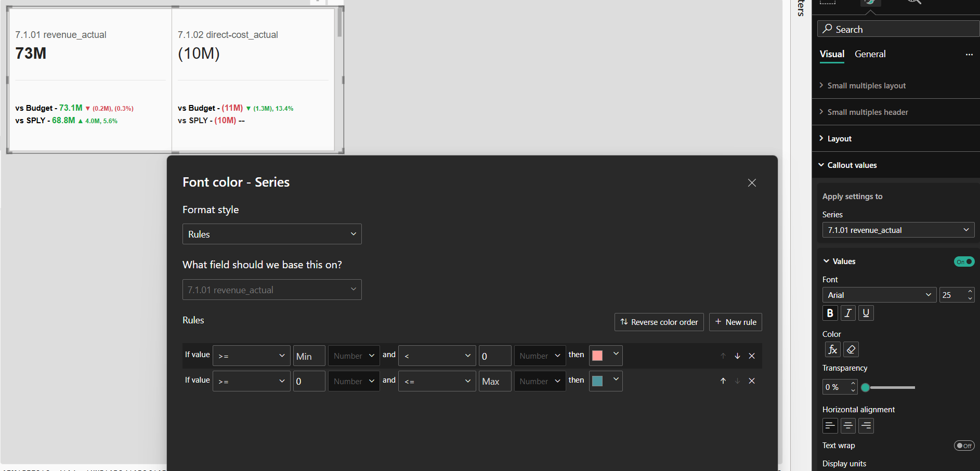980x471 pixels.
Task: Turn off the Values toggle
Action: pyautogui.click(x=964, y=261)
